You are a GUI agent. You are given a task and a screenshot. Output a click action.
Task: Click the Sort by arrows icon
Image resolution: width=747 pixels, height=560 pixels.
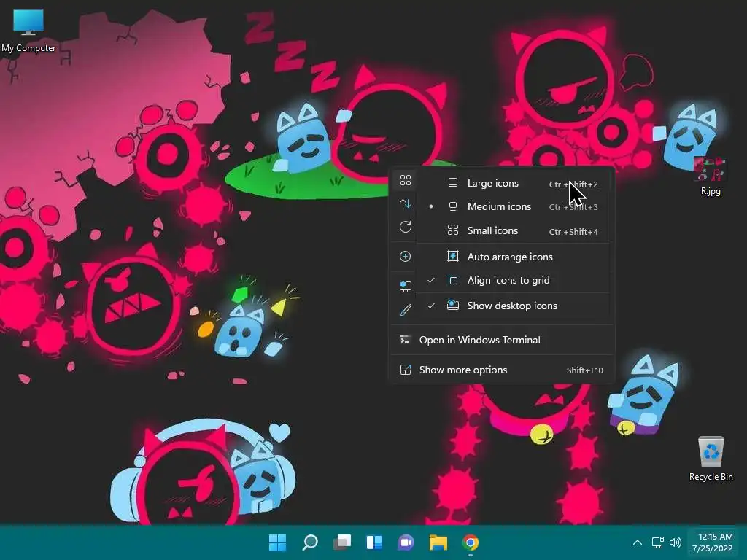(x=406, y=204)
